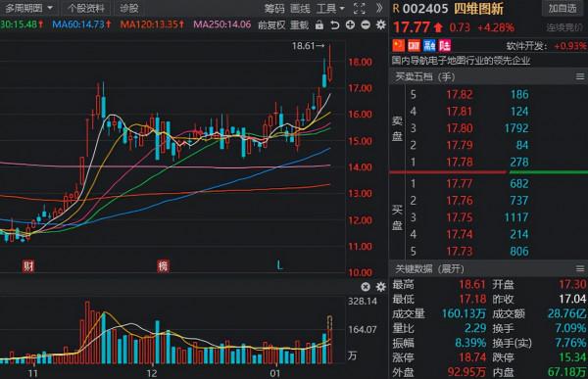Zoom out chart with minus icon

[x=366, y=25]
